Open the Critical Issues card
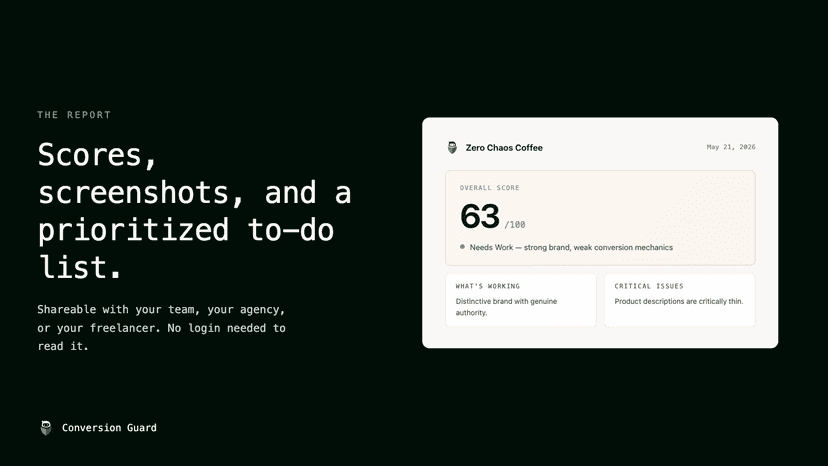The image size is (828, 466). [680, 300]
